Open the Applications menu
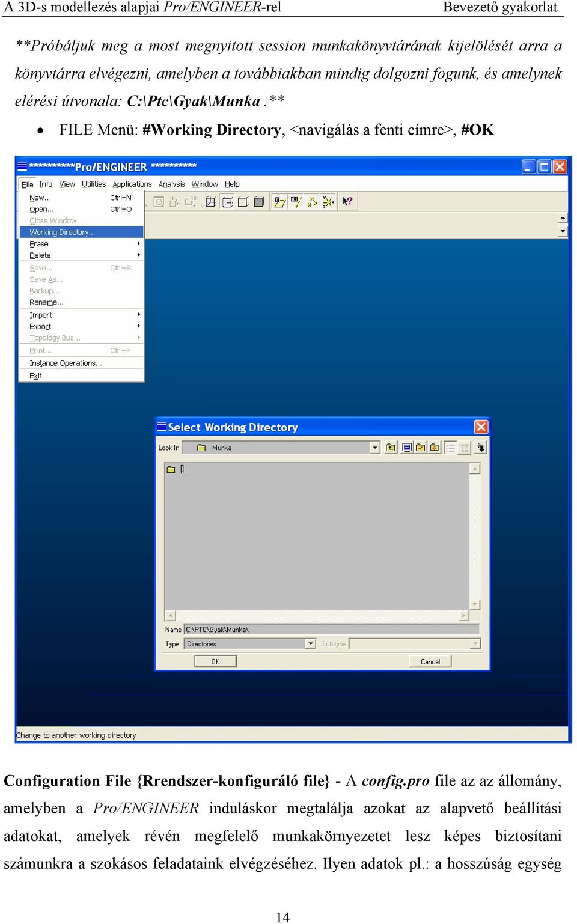Viewport: 577px width, 924px height. [132, 184]
